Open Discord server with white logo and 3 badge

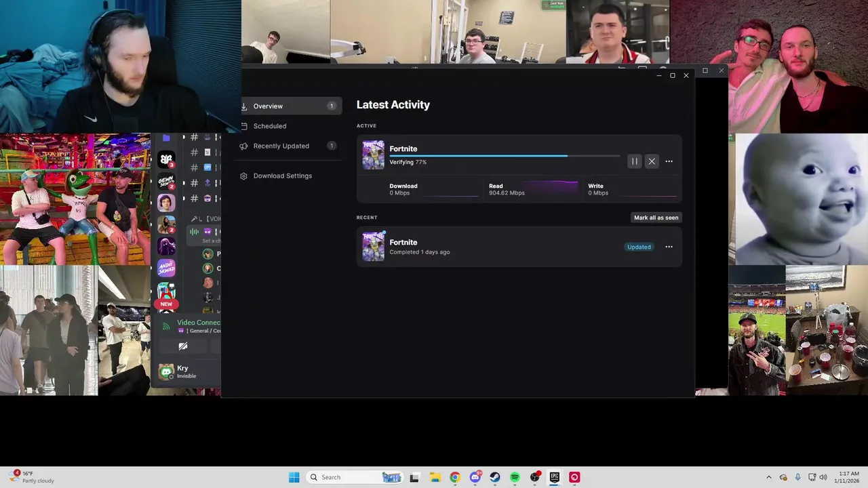[x=166, y=159]
